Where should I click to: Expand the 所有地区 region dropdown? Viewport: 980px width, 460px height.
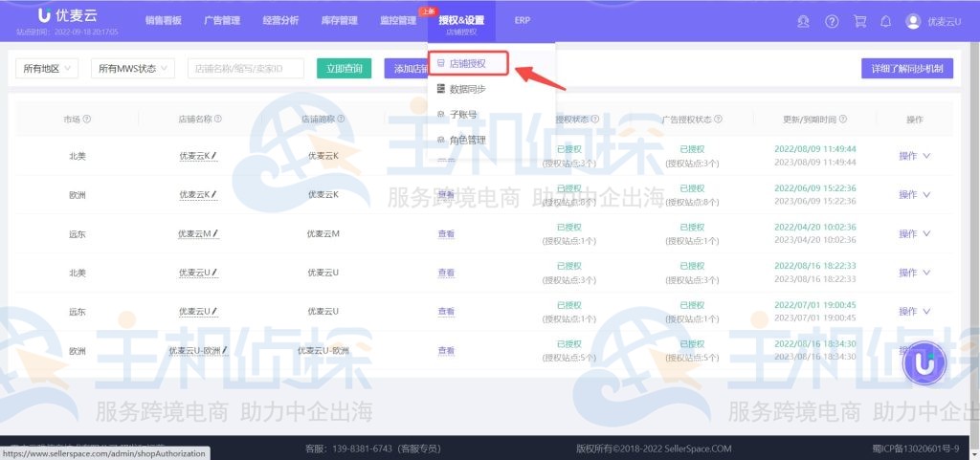[47, 69]
